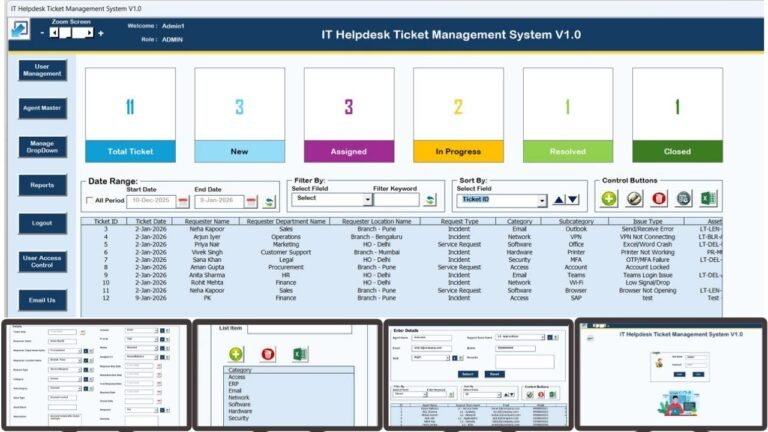This screenshot has height=432, width=768.
Task: Export tickets to Excel from Control Buttons
Action: click(x=708, y=198)
